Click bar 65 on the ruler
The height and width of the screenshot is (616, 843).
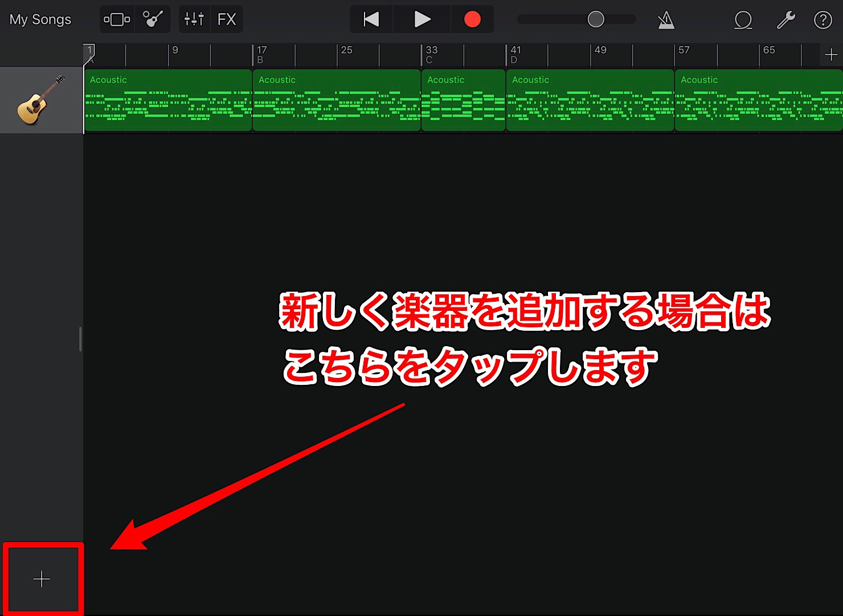pos(769,50)
